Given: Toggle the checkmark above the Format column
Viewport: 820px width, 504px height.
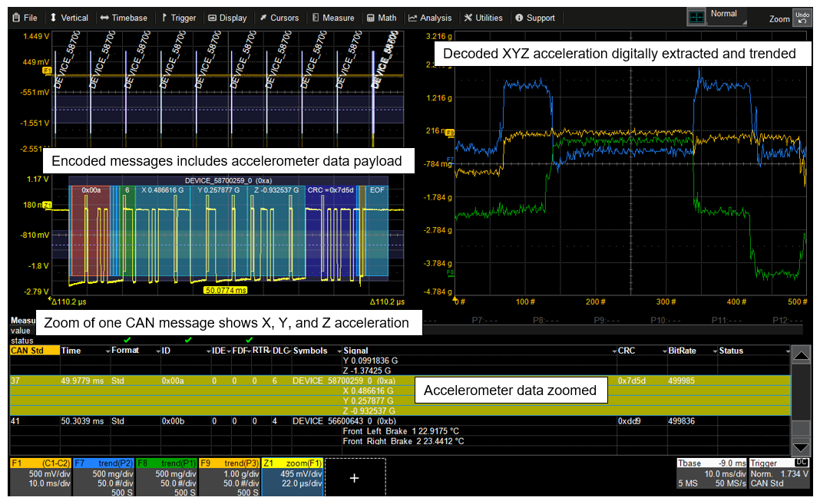Looking at the screenshot, I should [127, 341].
